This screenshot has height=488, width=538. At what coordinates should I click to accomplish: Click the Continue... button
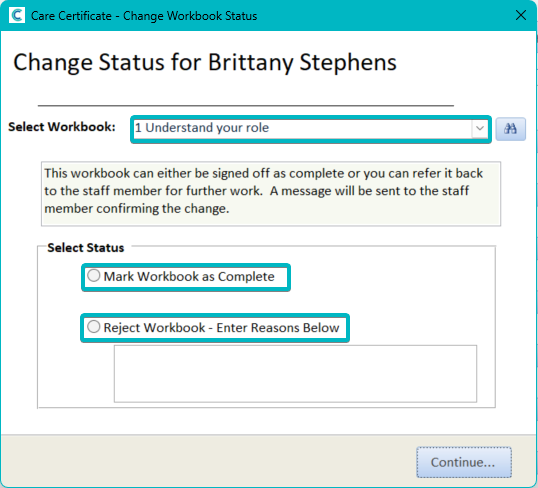point(464,462)
